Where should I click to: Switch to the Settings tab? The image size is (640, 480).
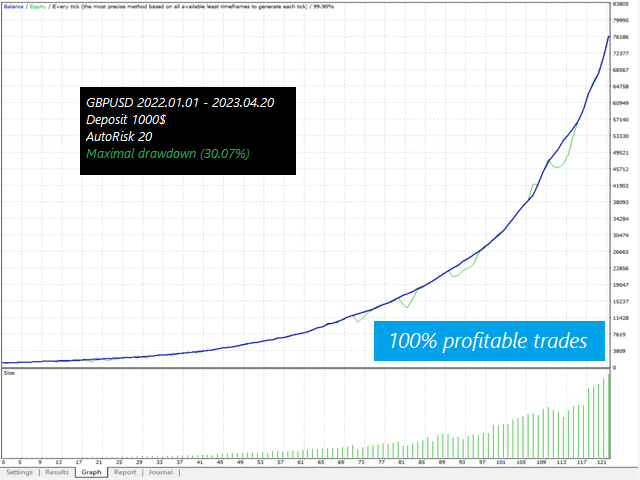click(20, 472)
